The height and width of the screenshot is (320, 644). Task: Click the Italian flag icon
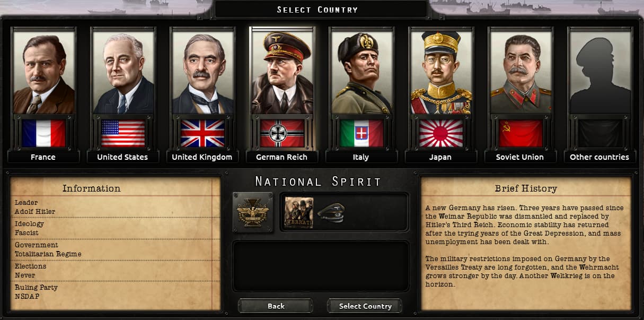coord(361,133)
